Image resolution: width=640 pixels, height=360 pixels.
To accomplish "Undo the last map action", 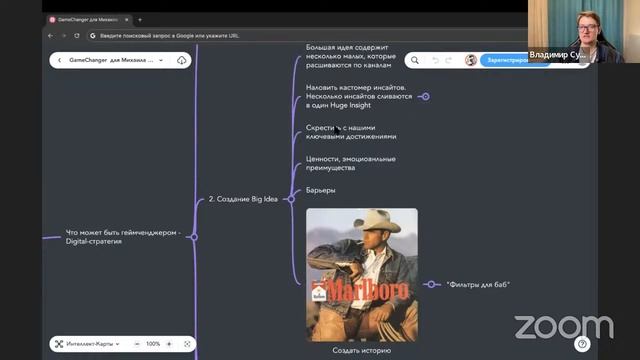I will click(436, 60).
